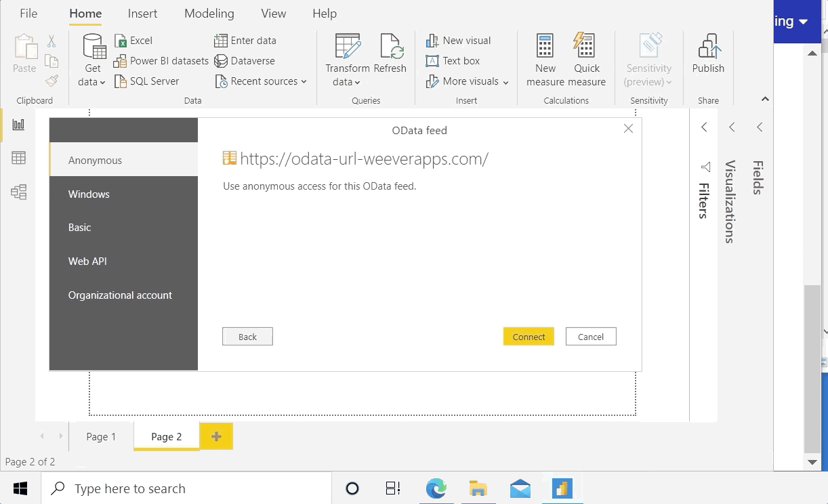Viewport: 828px width, 504px height.
Task: Open Windows Start menu
Action: tap(20, 488)
